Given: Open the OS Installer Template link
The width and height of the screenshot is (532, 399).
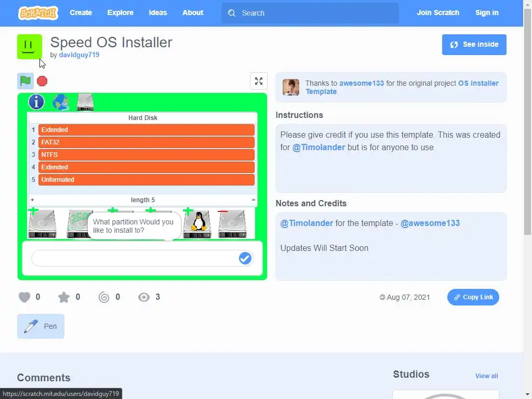Looking at the screenshot, I should (x=402, y=87).
